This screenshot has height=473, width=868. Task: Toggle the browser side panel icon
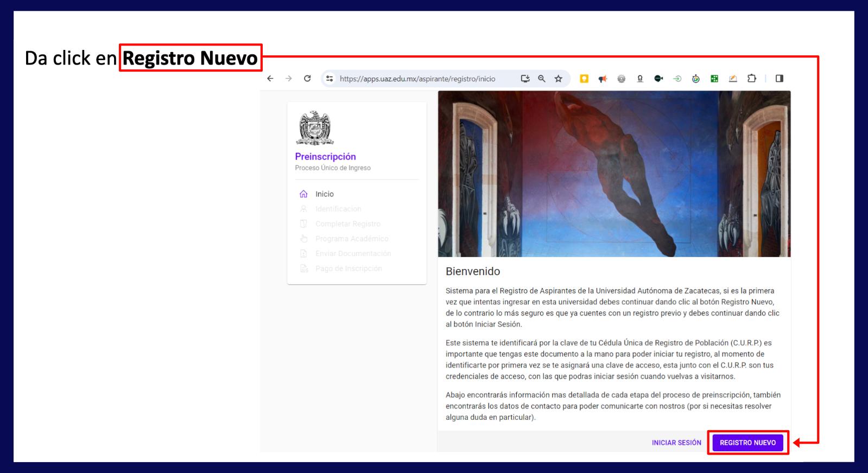pos(780,79)
